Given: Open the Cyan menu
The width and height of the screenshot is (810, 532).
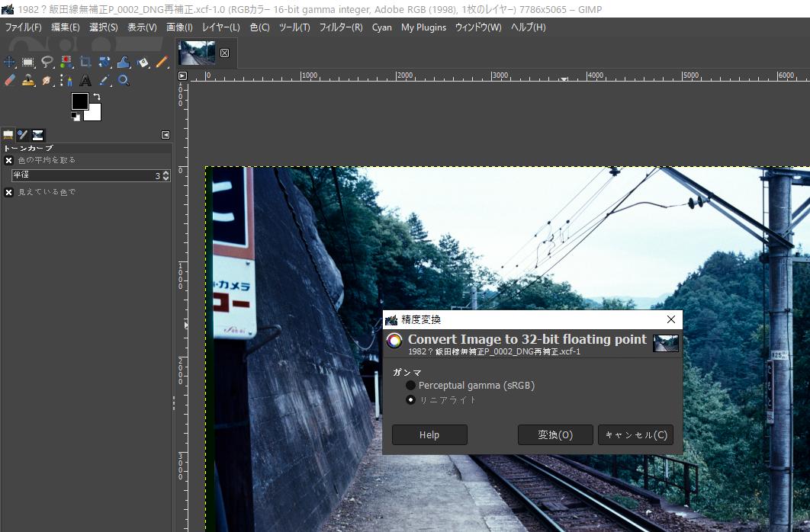Looking at the screenshot, I should pyautogui.click(x=382, y=27).
